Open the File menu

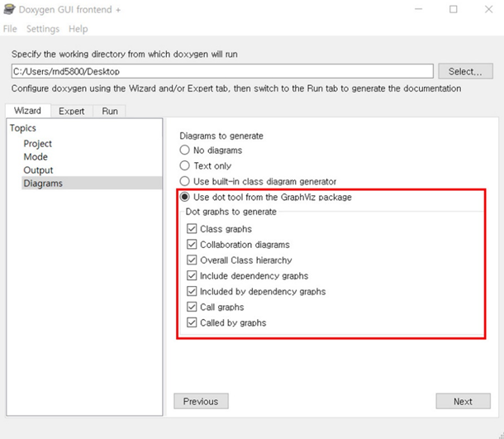[x=10, y=29]
